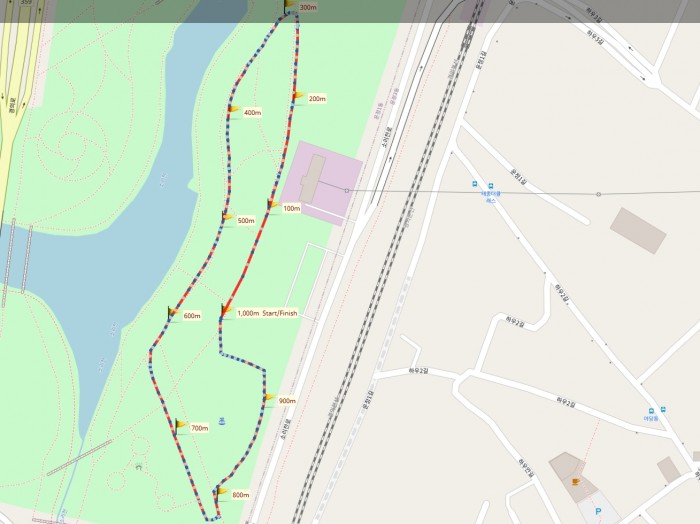Click the 200m distance flag marker
The width and height of the screenshot is (700, 524).
298,97
